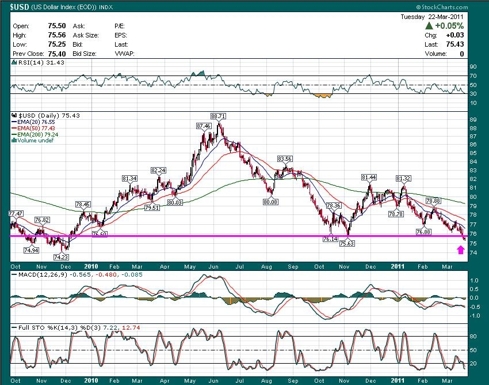The width and height of the screenshot is (489, 385).
Task: Click the line icon before RSI(14)
Action: pyautogui.click(x=14, y=62)
